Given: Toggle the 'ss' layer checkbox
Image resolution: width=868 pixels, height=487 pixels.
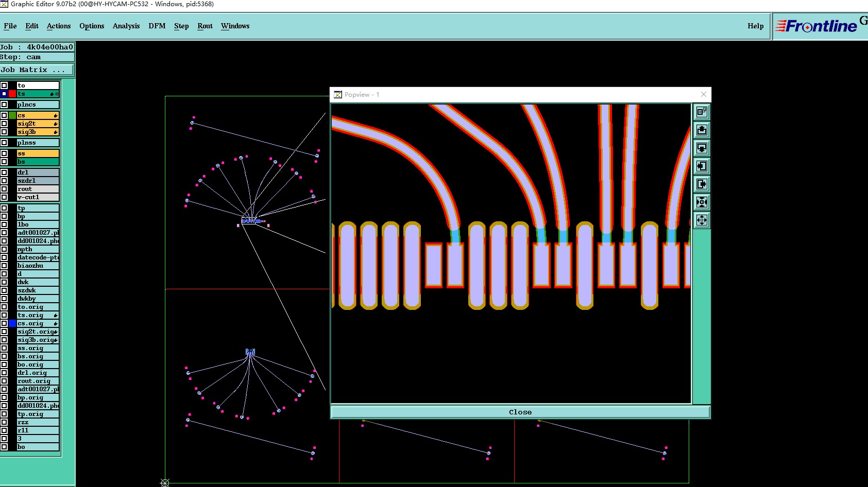Looking at the screenshot, I should [4, 153].
